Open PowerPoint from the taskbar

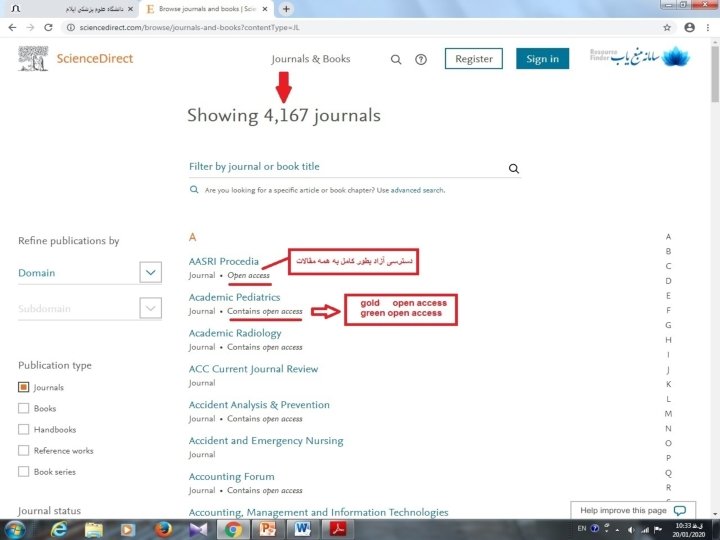pos(268,529)
